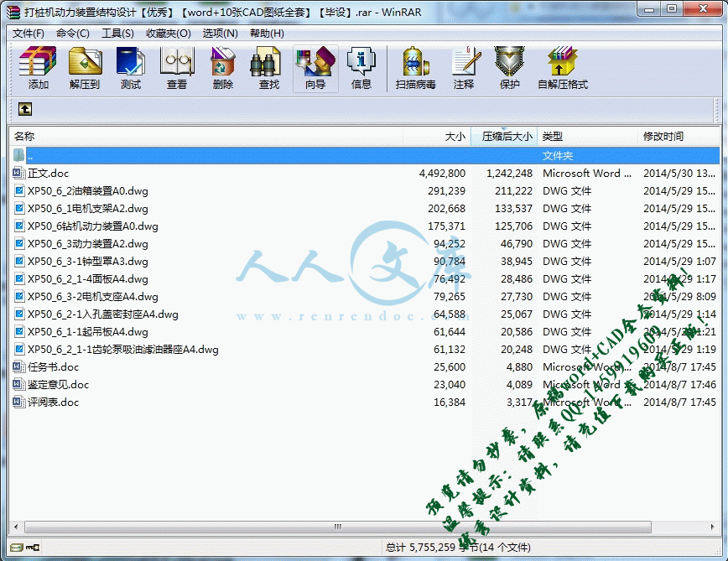Open the 选项(N) menu
Image resolution: width=728 pixels, height=561 pixels.
220,34
